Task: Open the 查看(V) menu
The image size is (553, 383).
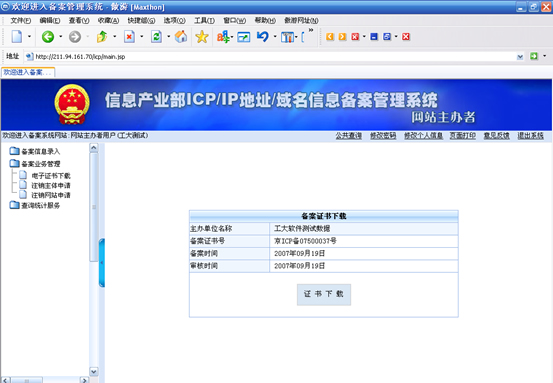Action: pos(79,20)
